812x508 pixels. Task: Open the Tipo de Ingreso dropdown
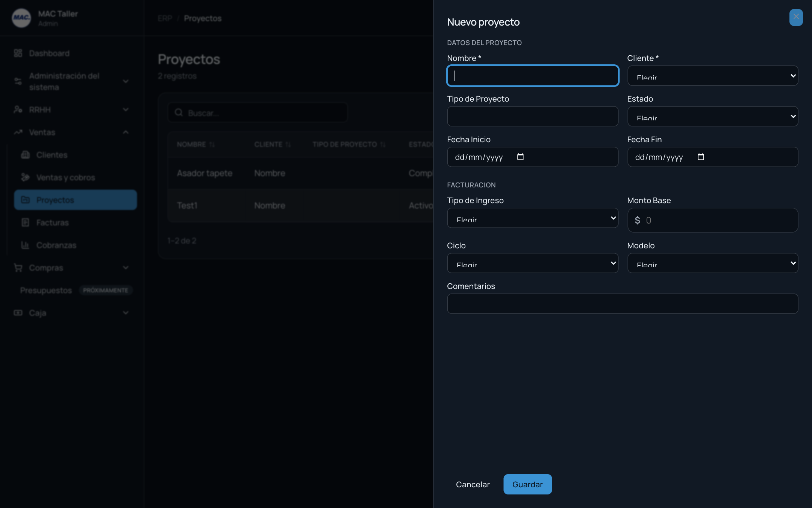pyautogui.click(x=533, y=218)
